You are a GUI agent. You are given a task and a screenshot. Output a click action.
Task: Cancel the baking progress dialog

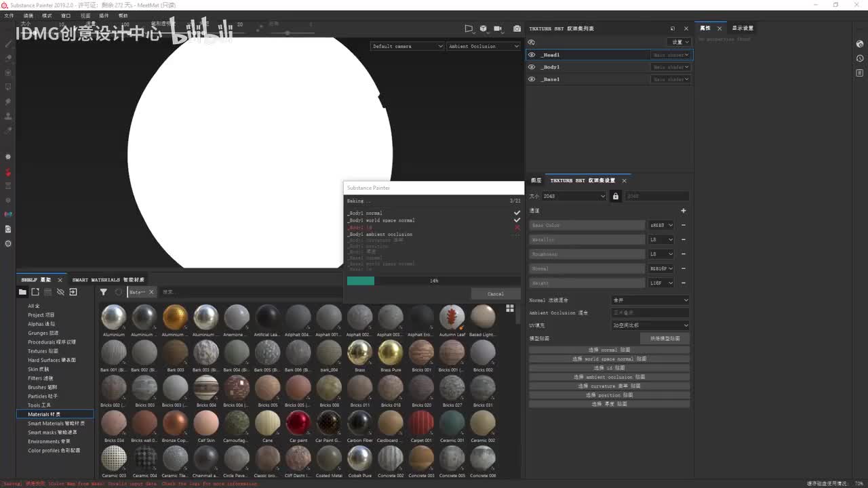[x=496, y=294]
